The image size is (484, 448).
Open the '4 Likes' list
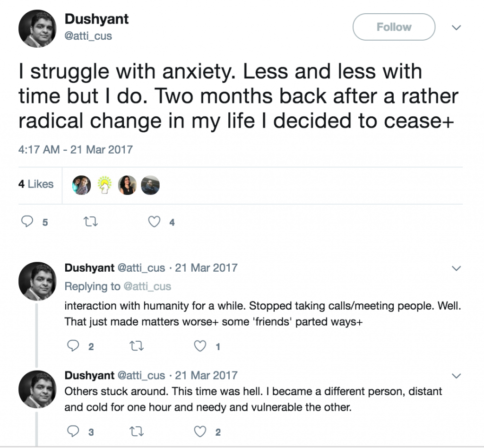[x=36, y=184]
